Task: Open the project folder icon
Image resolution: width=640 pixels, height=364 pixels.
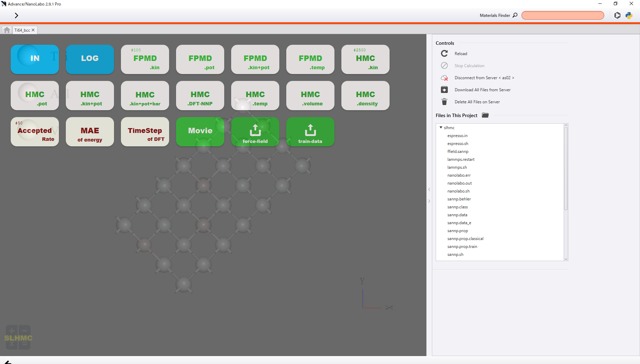Action: click(485, 115)
